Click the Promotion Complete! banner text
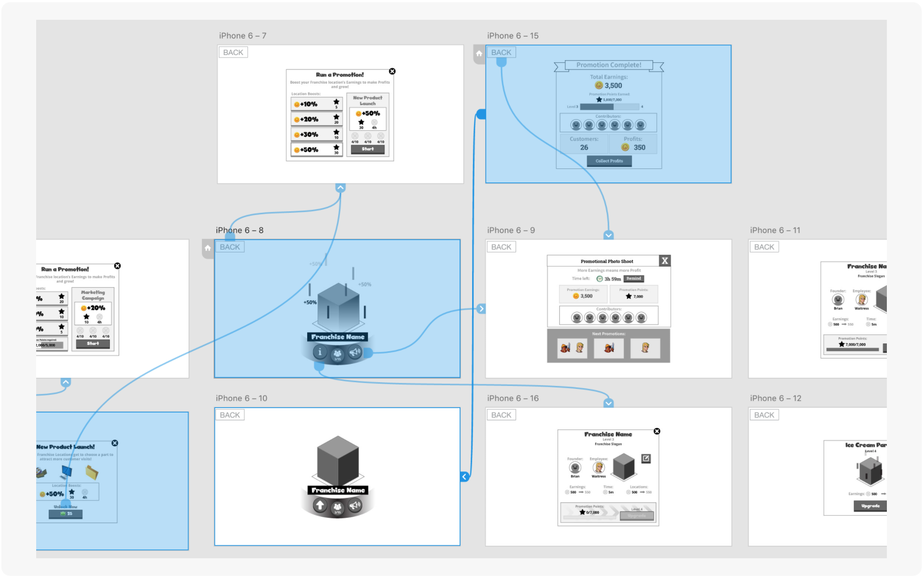924x579 pixels. tap(609, 65)
